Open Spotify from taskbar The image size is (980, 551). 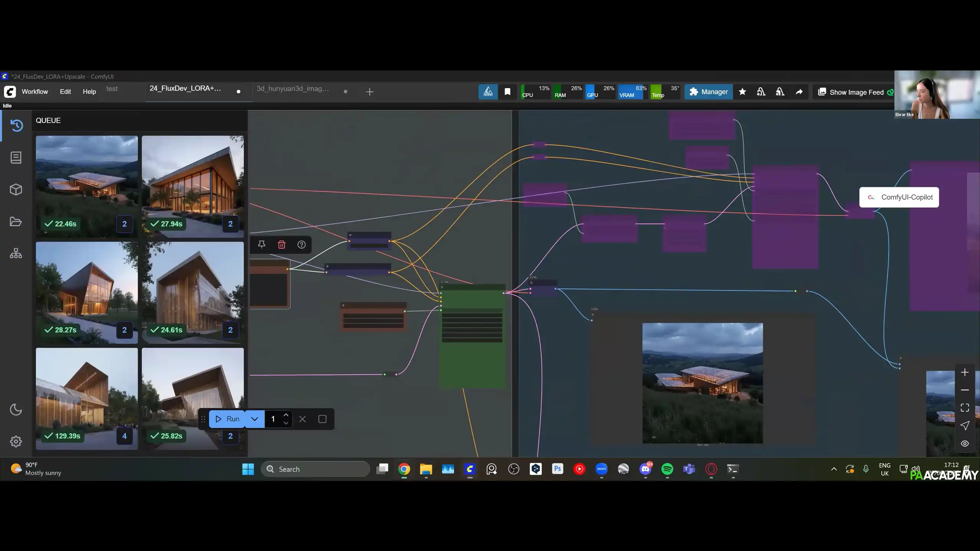coord(667,469)
